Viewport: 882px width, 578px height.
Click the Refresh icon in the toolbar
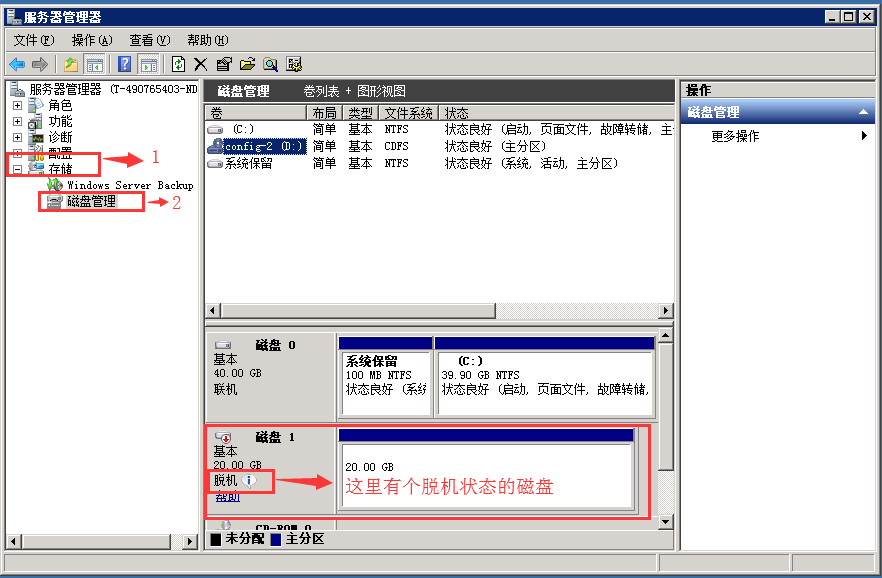point(180,63)
